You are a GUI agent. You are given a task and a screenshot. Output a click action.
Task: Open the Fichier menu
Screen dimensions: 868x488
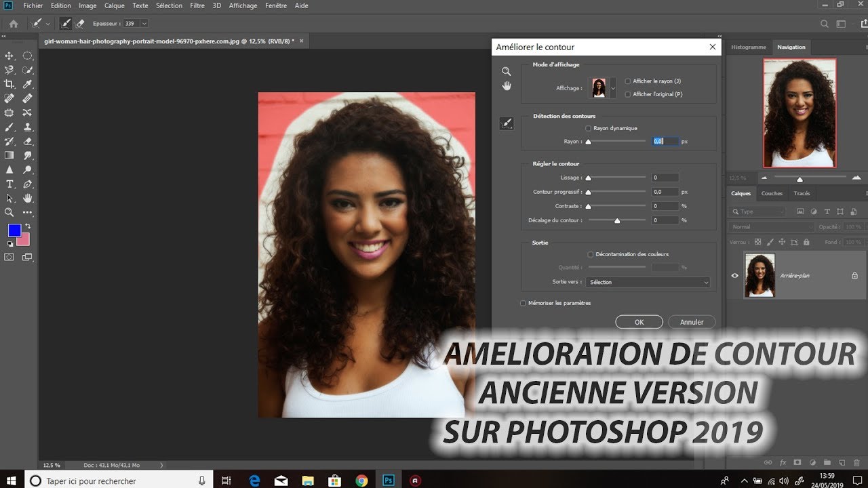coord(33,5)
